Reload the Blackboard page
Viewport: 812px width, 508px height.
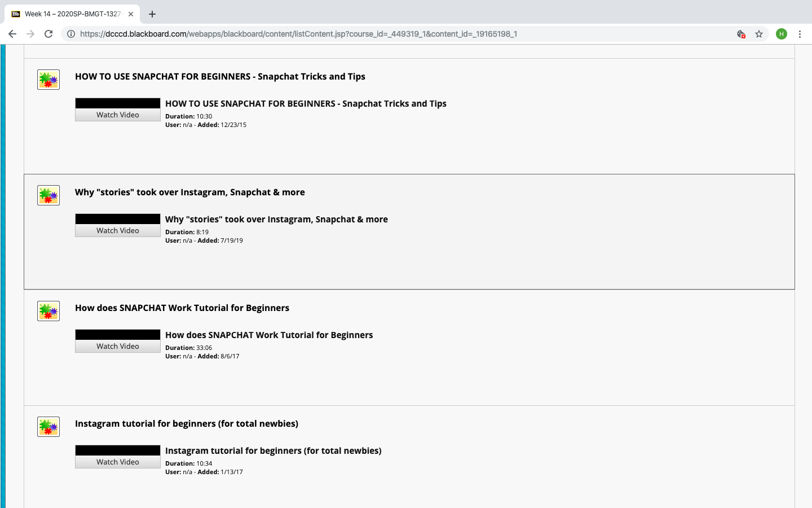[x=48, y=34]
